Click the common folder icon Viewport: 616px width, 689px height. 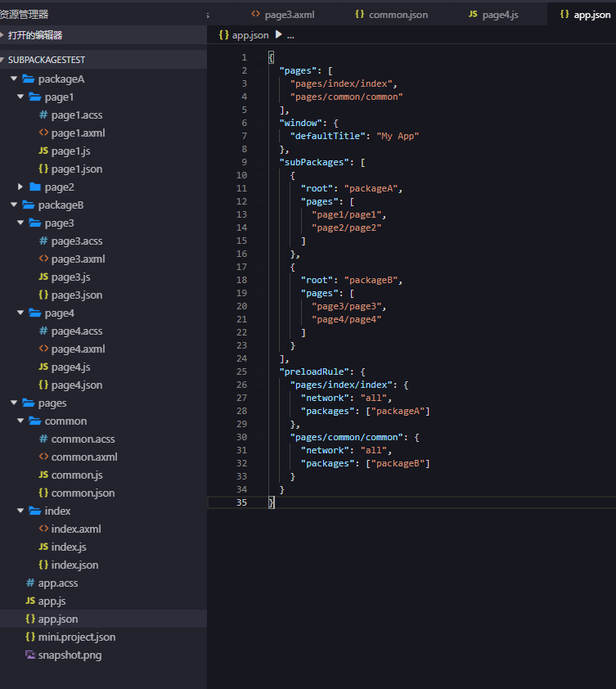pyautogui.click(x=35, y=421)
